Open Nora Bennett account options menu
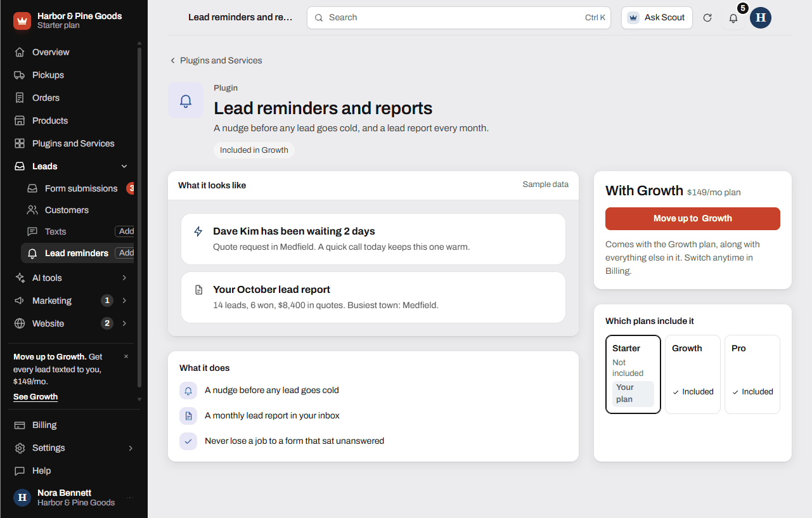812x518 pixels. (x=130, y=498)
